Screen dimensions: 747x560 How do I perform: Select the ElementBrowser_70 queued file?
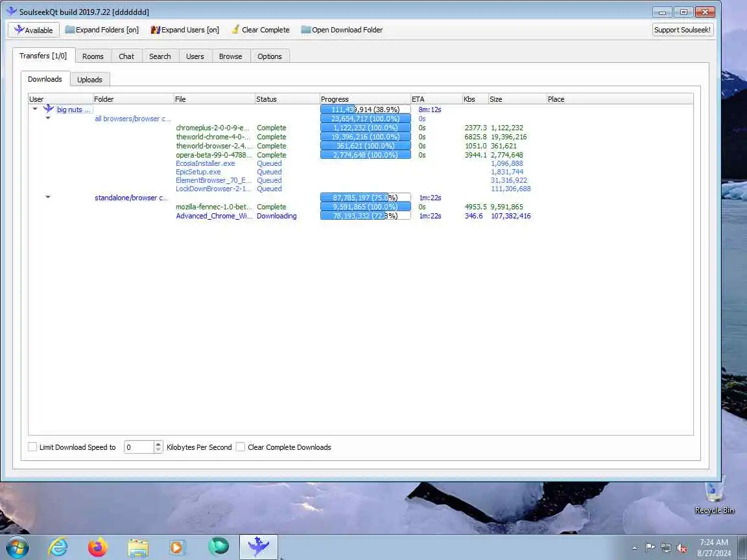tap(213, 180)
